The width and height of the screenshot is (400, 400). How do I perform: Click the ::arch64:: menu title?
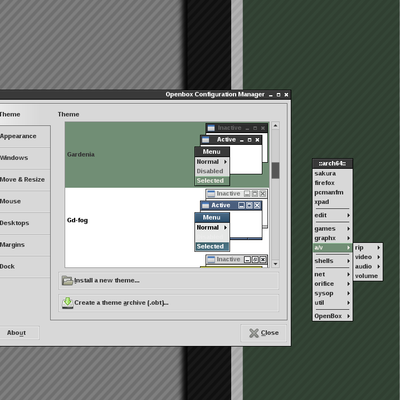click(332, 163)
